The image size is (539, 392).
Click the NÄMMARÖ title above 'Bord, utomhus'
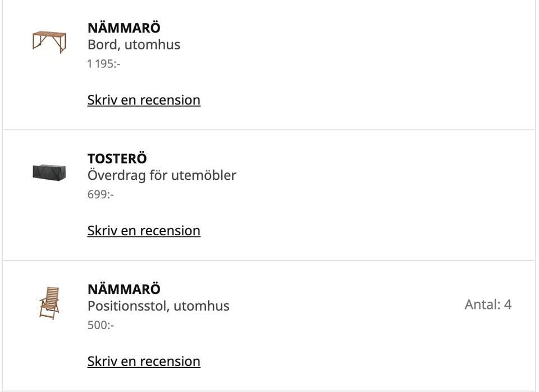124,28
